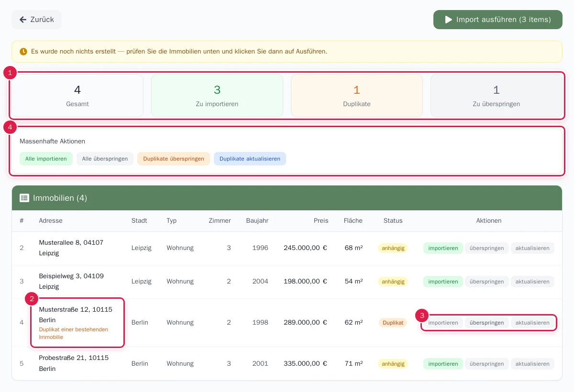The height and width of the screenshot is (392, 574).
Task: Click the Gesamt summary card
Action: click(x=77, y=96)
